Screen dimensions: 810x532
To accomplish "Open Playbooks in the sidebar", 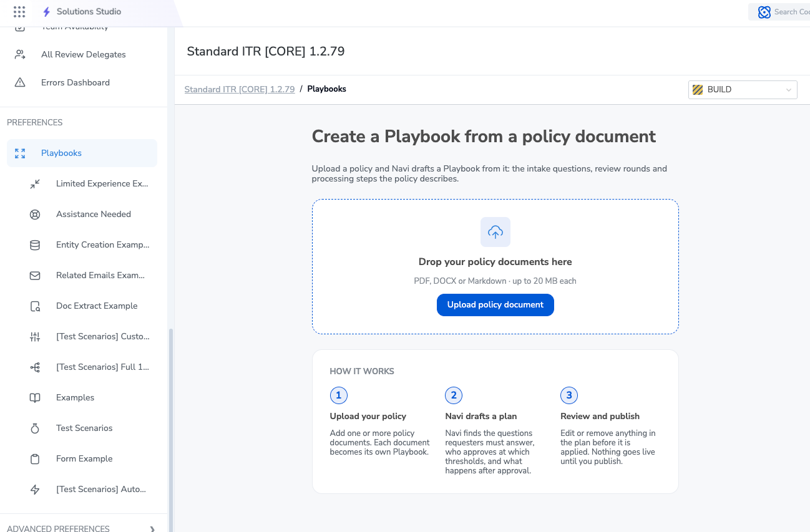I will (82, 153).
